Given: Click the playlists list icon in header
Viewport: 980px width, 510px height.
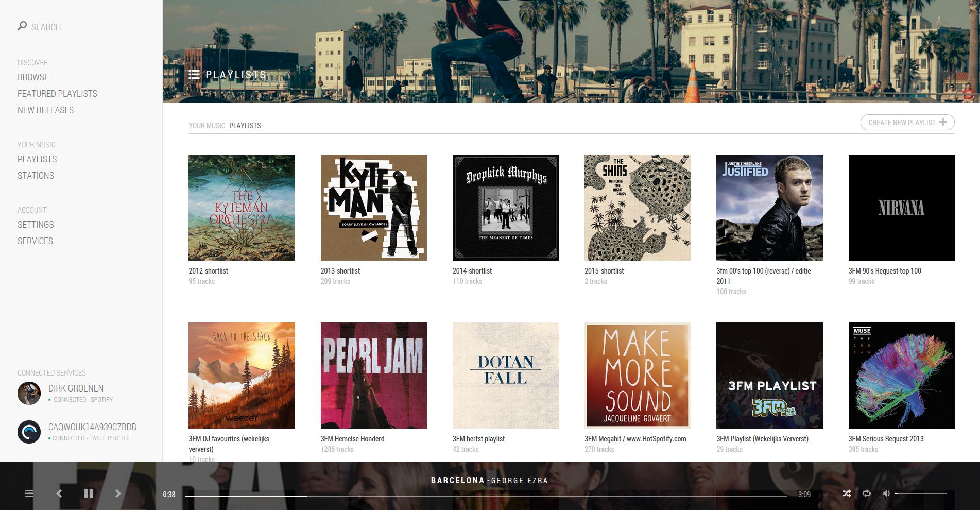Looking at the screenshot, I should [194, 75].
